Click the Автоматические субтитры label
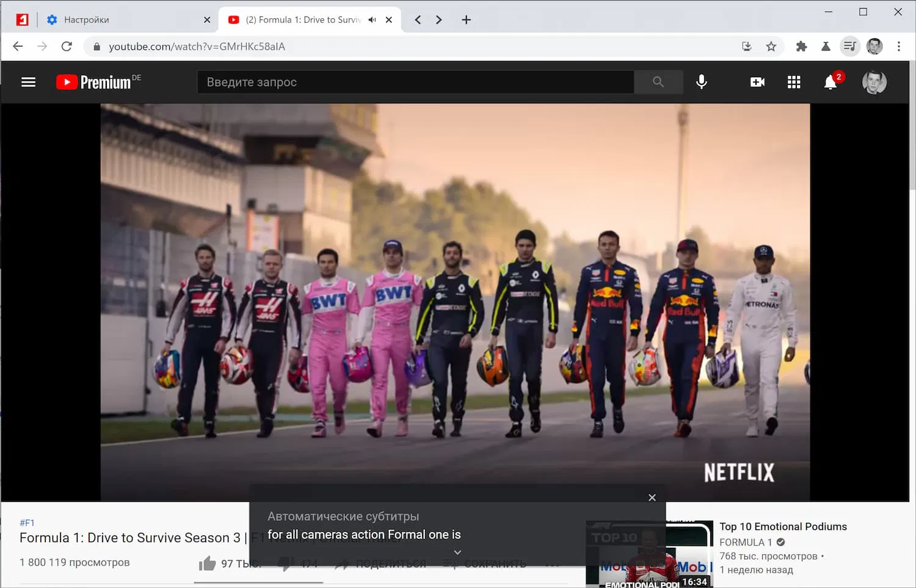916x588 pixels. click(x=343, y=517)
